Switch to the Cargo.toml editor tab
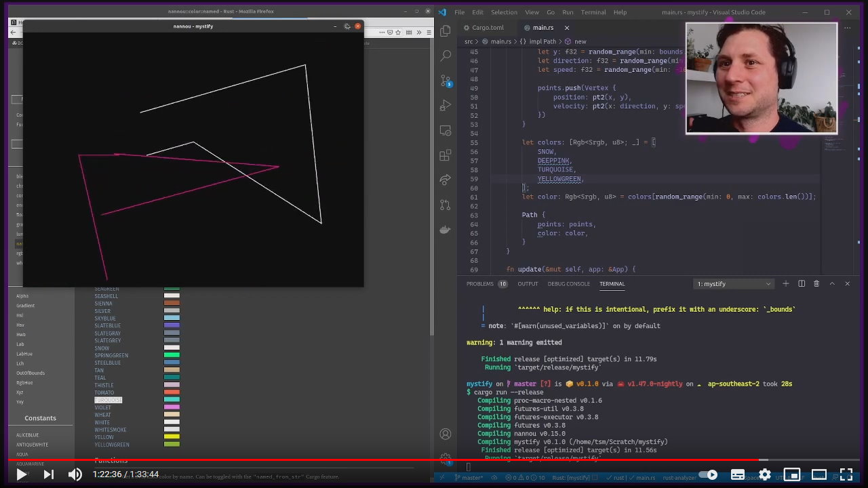The width and height of the screenshot is (868, 488). point(488,28)
